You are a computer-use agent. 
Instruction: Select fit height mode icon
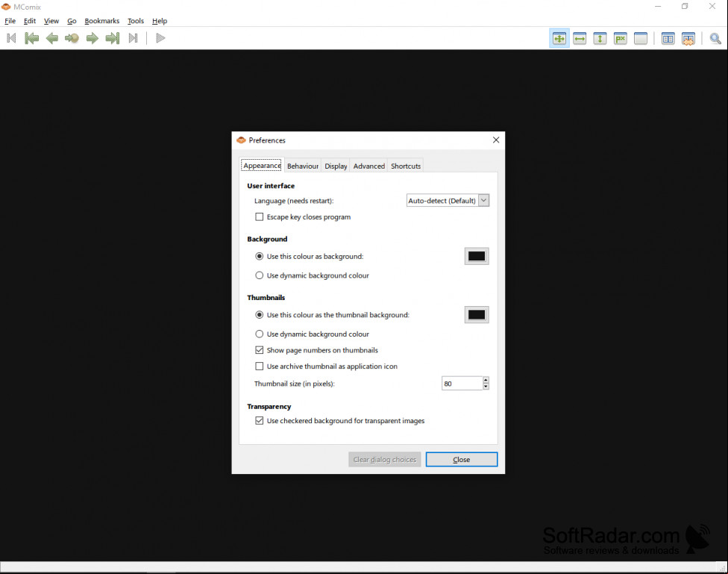click(600, 39)
